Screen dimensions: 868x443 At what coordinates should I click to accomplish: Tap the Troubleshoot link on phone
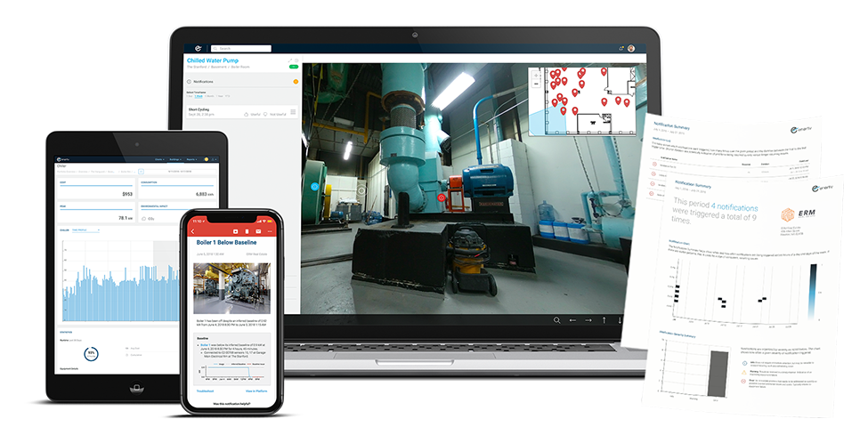(206, 391)
